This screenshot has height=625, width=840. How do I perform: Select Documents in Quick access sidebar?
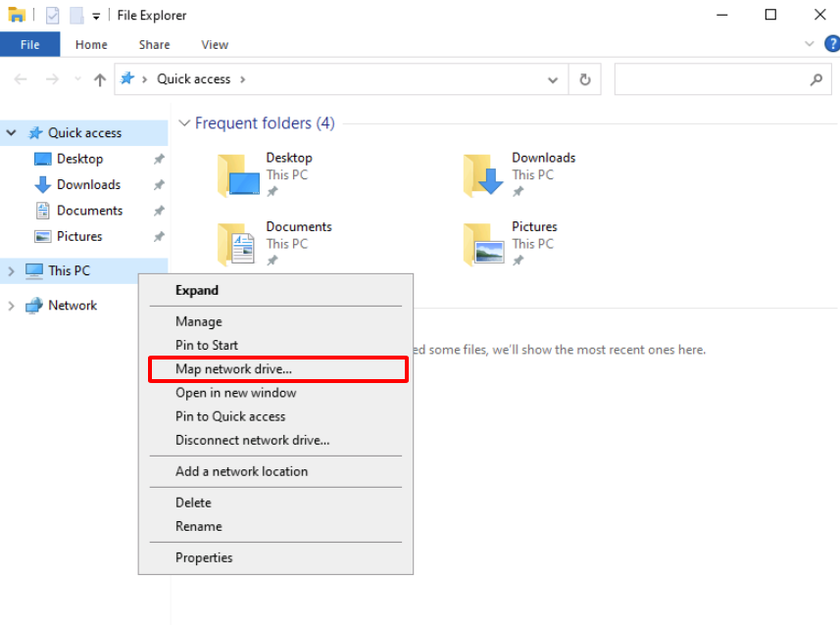pyautogui.click(x=89, y=211)
